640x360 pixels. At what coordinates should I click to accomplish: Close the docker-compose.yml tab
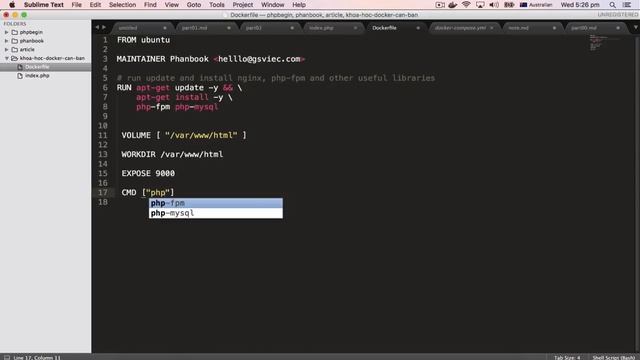tap(492, 28)
